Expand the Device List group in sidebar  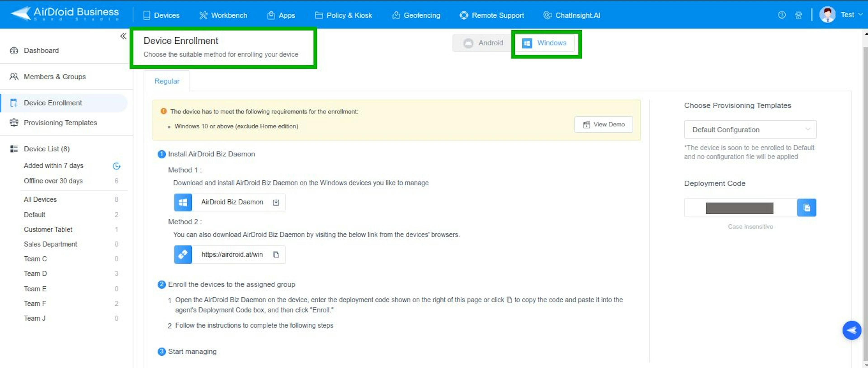tap(47, 148)
